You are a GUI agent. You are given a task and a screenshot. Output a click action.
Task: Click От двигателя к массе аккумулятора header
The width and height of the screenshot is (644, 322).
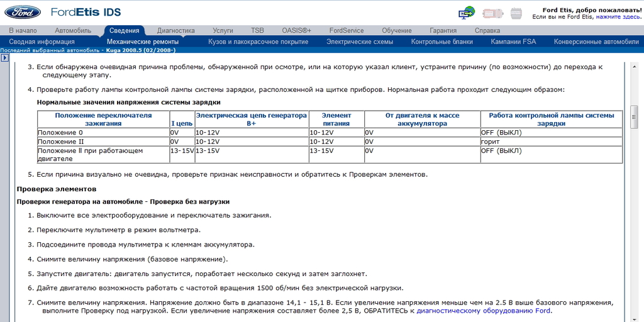[x=422, y=119]
